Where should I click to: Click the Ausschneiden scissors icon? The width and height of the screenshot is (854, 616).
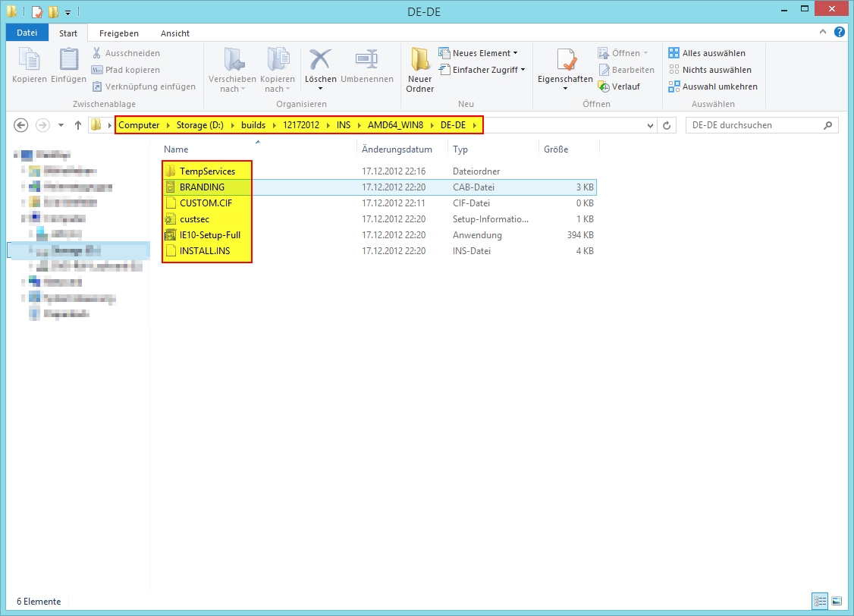coord(97,53)
